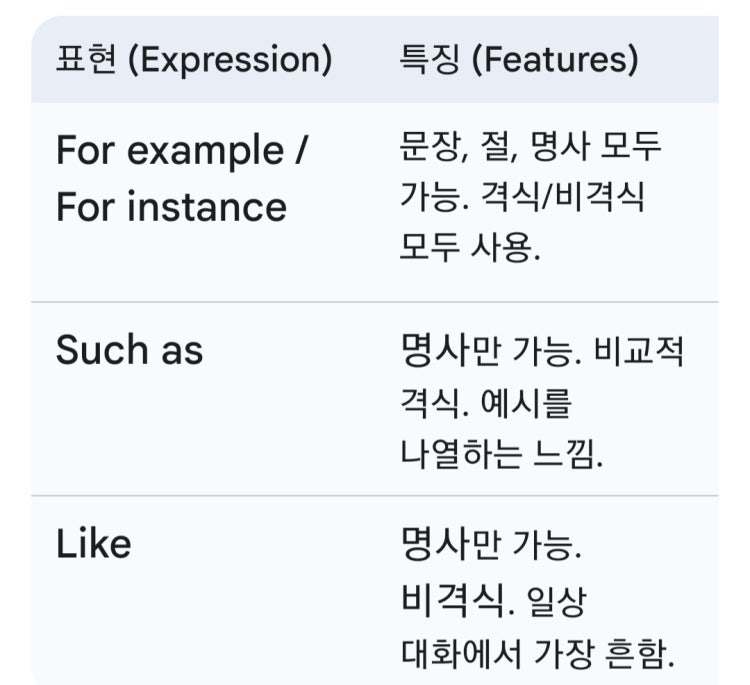
Task: Click bold '명사' in Such as row
Action: point(433,350)
